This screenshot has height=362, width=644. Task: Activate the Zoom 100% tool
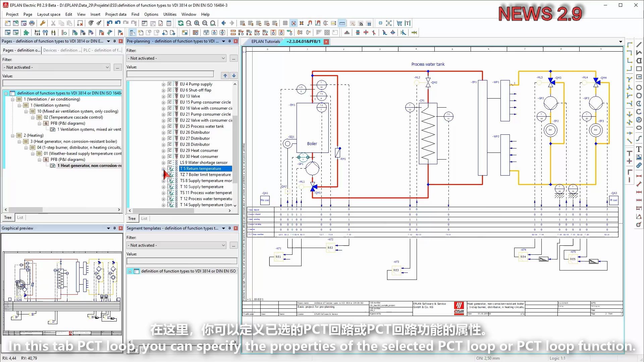pyautogui.click(x=213, y=23)
